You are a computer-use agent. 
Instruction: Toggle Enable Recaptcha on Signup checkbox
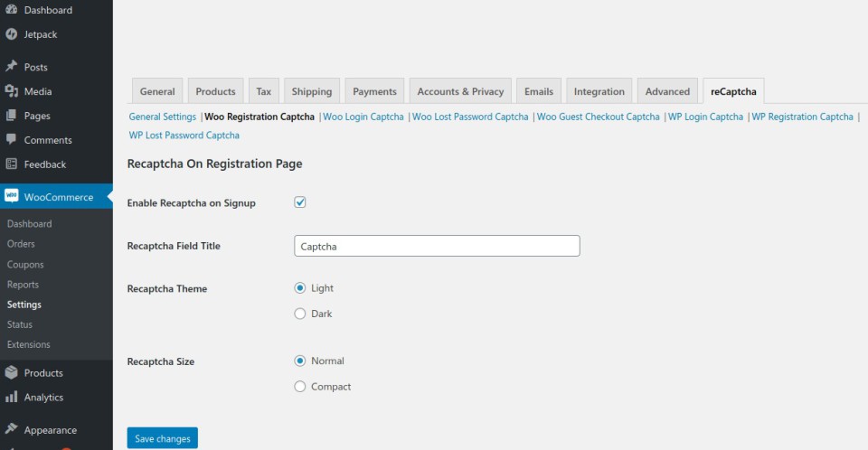(300, 202)
